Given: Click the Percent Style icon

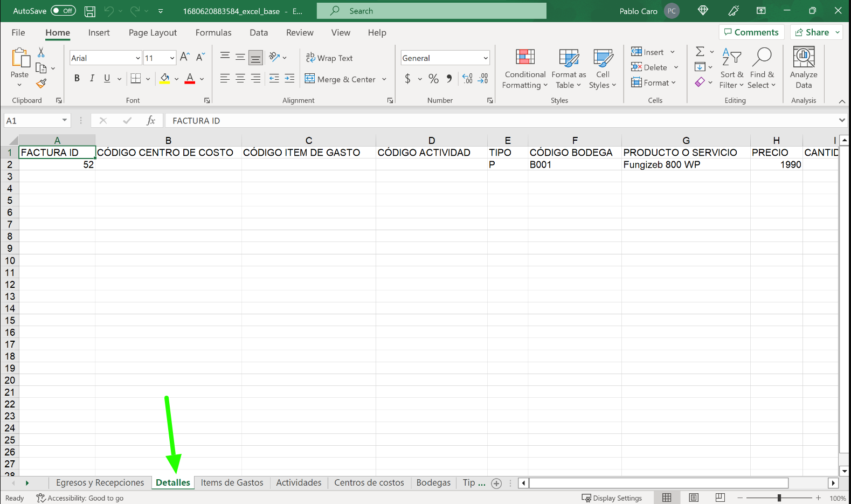Looking at the screenshot, I should 433,79.
